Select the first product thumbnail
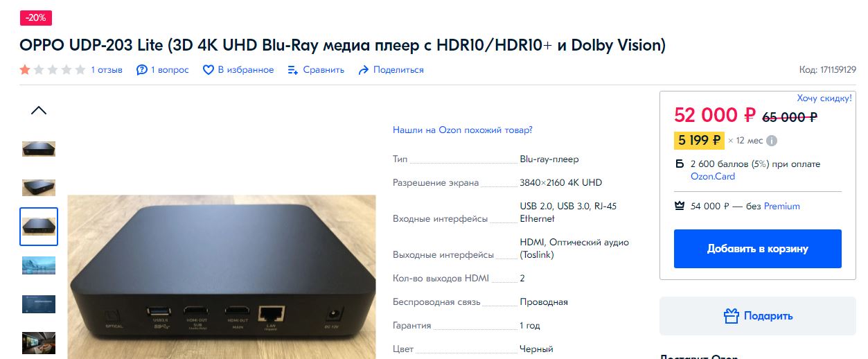 (39, 149)
